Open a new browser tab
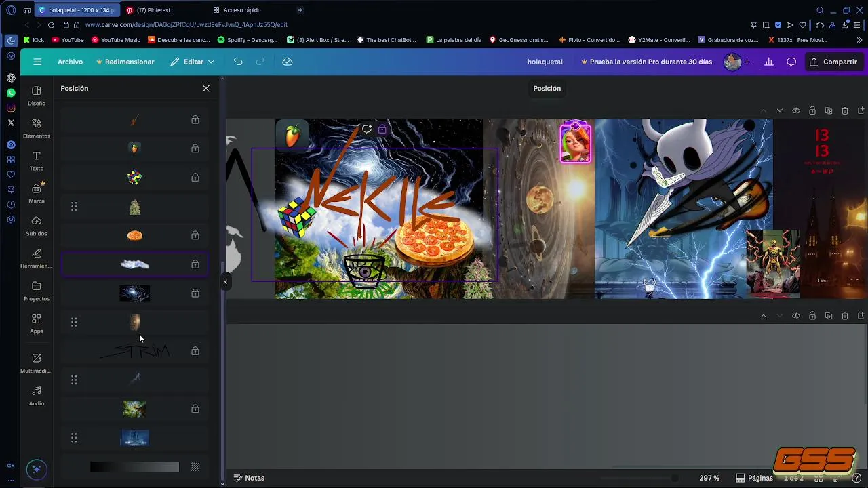This screenshot has width=868, height=488. coord(300,10)
